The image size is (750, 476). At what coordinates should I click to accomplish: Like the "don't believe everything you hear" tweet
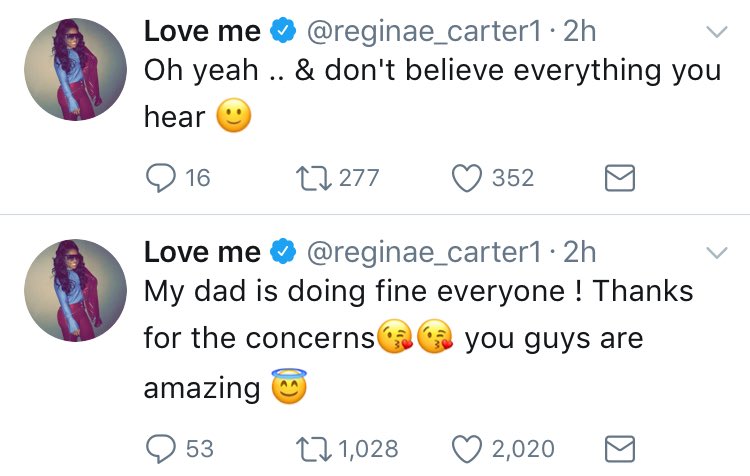(x=467, y=178)
